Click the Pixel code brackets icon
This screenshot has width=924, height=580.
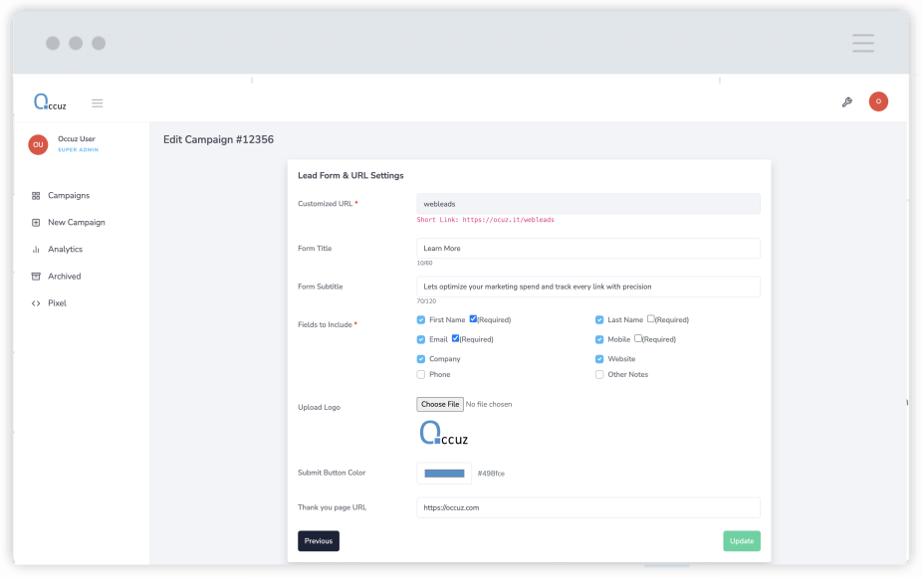coord(36,303)
